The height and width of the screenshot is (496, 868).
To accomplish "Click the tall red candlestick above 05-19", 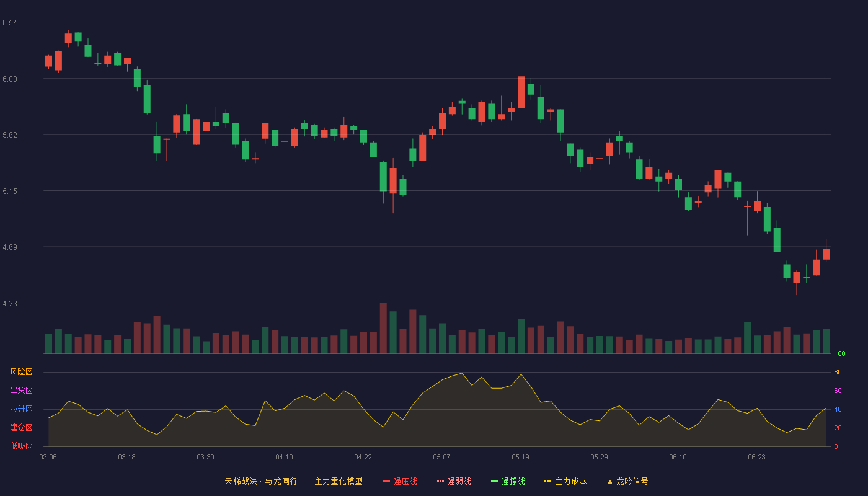I will point(521,92).
